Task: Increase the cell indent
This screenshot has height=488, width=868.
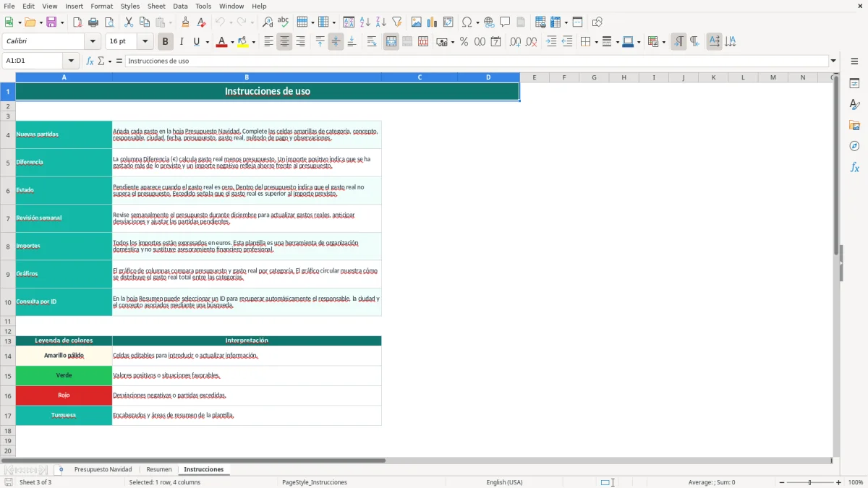Action: [x=551, y=42]
